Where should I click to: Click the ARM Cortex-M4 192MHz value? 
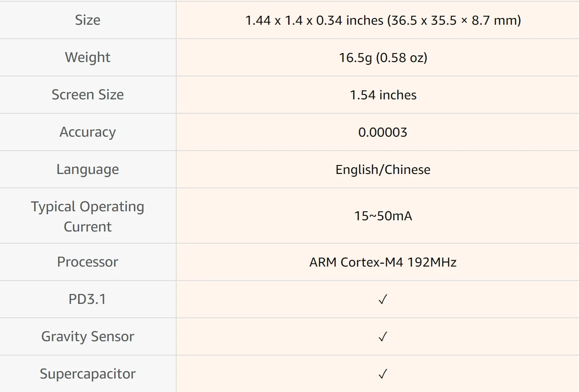(383, 262)
